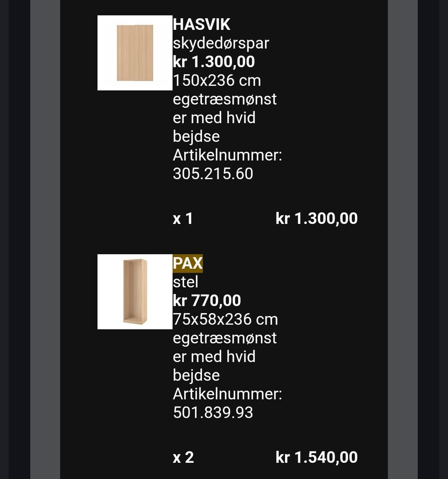
Task: Click article number 501.839.93
Action: [213, 412]
